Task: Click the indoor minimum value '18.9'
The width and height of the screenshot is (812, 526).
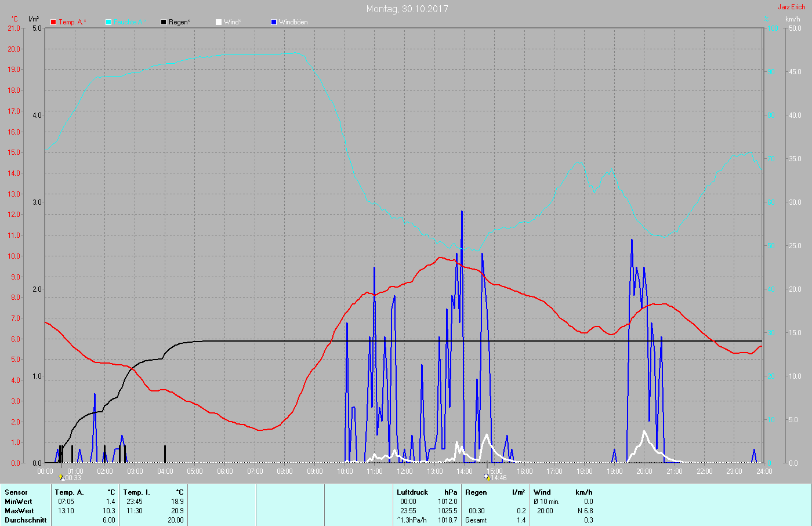Action: pyautogui.click(x=177, y=502)
